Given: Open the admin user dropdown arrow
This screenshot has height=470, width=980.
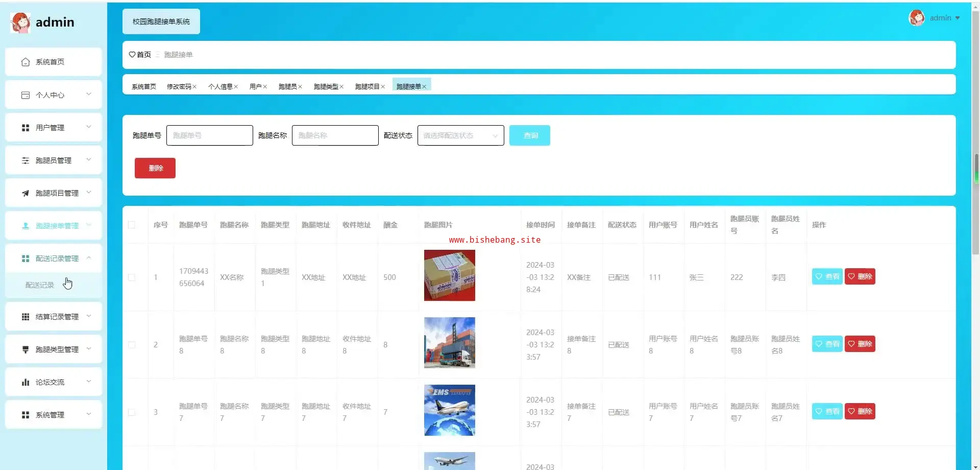Looking at the screenshot, I should pyautogui.click(x=958, y=18).
